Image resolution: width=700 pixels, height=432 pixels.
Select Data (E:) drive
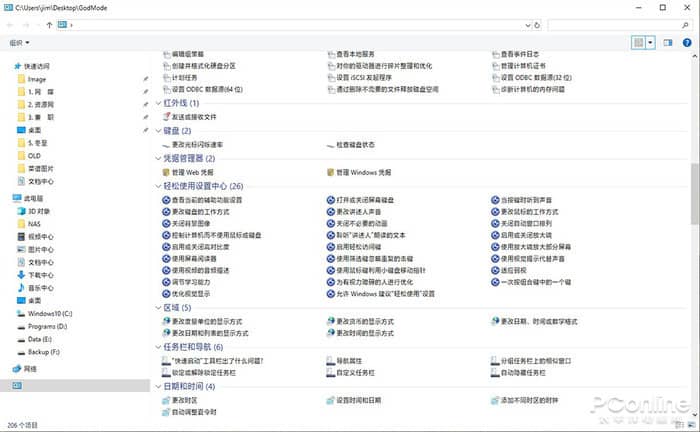pyautogui.click(x=40, y=339)
